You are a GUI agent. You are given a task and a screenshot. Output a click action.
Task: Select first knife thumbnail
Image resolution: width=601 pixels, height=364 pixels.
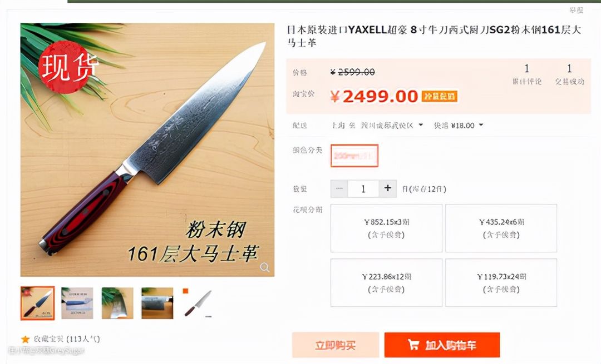pos(38,303)
